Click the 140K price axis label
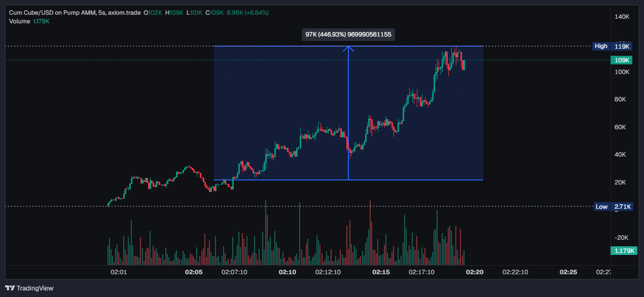The height and width of the screenshot is (297, 644). (622, 17)
